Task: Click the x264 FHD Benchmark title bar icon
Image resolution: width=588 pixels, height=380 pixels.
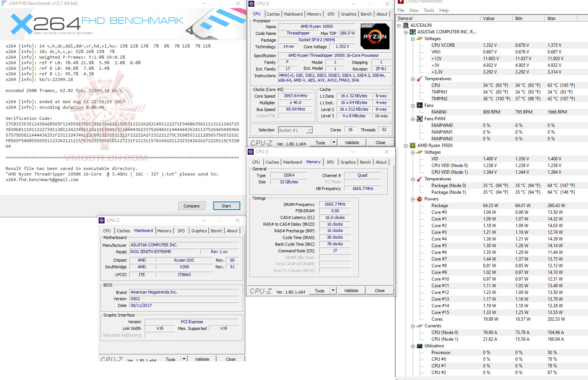Action: pyautogui.click(x=4, y=3)
